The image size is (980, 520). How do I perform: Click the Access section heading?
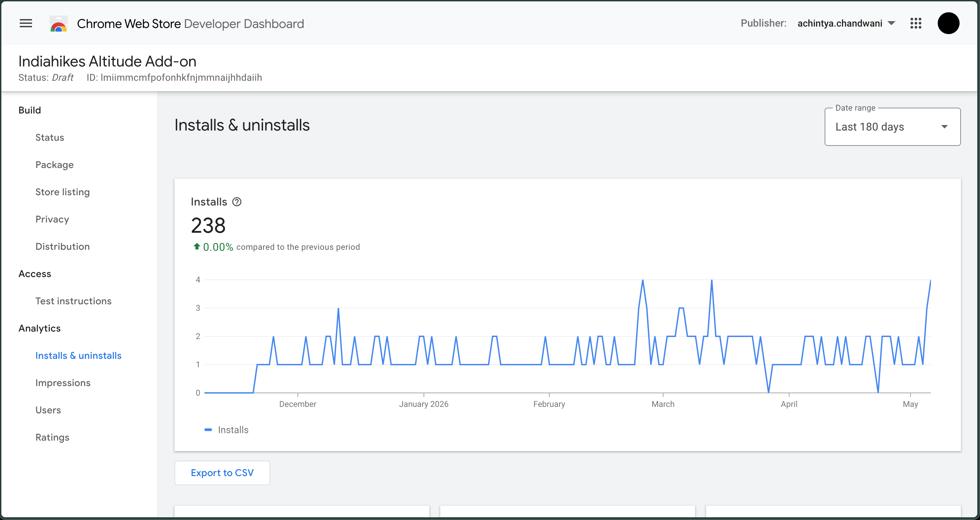click(35, 274)
